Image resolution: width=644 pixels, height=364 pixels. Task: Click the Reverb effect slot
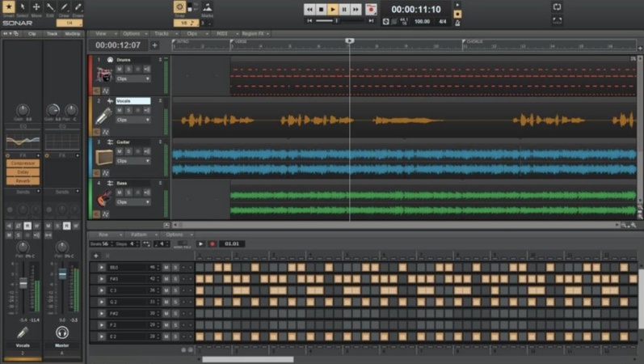tap(23, 181)
